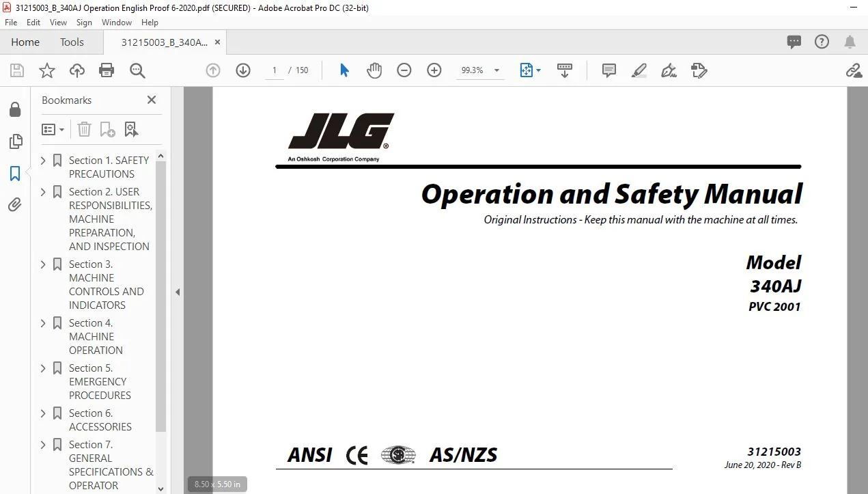Open the stamp tool icon in toolbar
868x494 pixels.
(699, 70)
